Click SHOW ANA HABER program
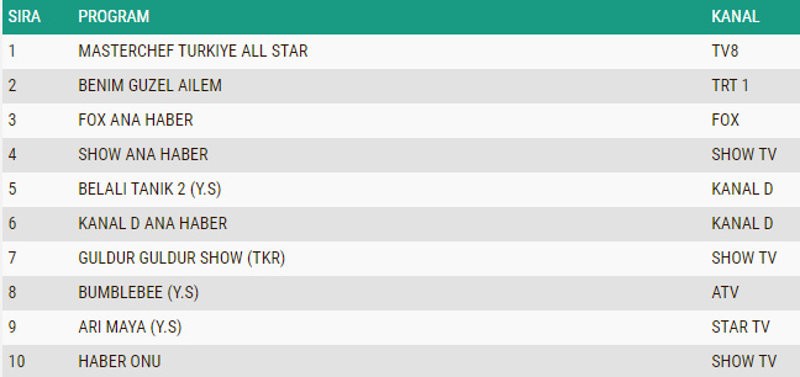The image size is (800, 377). [143, 154]
